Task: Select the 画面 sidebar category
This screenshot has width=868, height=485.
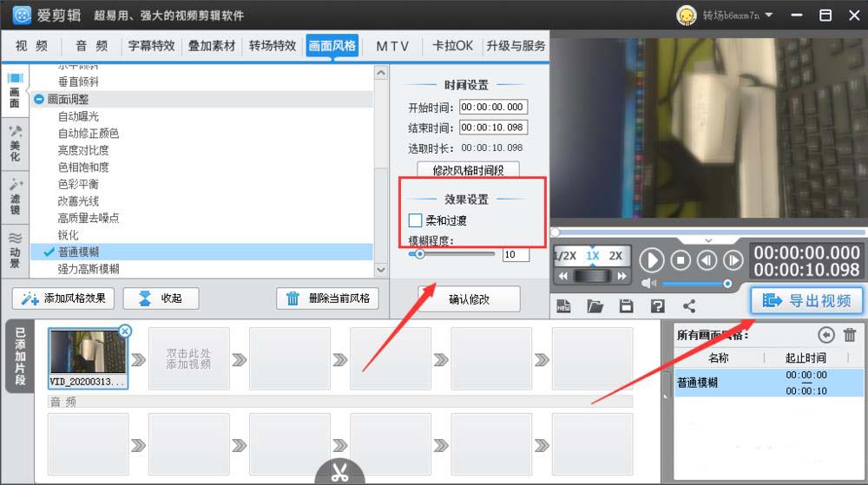Action: click(x=15, y=91)
